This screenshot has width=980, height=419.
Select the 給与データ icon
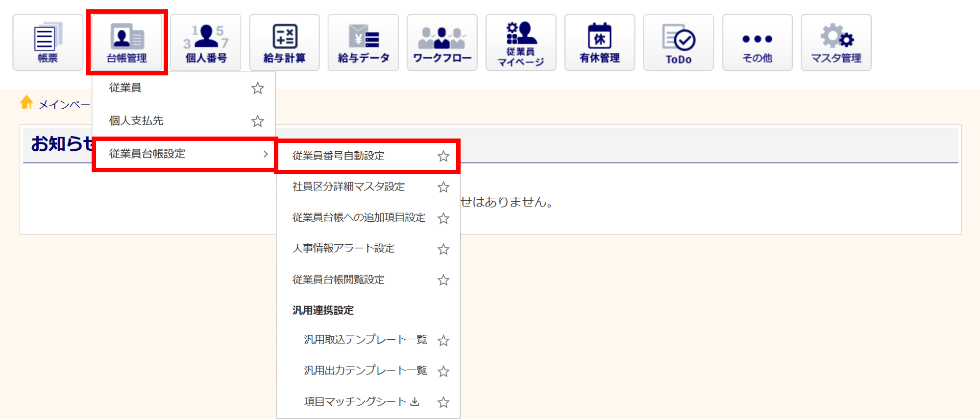363,43
